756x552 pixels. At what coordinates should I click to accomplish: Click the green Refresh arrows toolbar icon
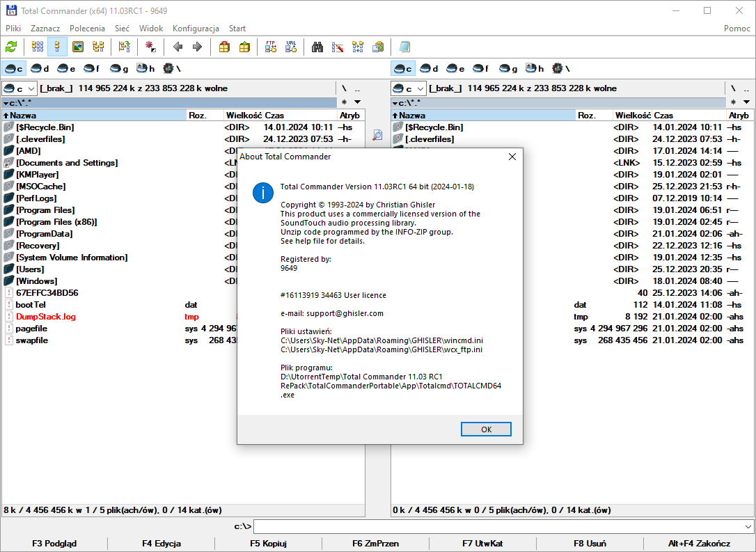pyautogui.click(x=11, y=47)
